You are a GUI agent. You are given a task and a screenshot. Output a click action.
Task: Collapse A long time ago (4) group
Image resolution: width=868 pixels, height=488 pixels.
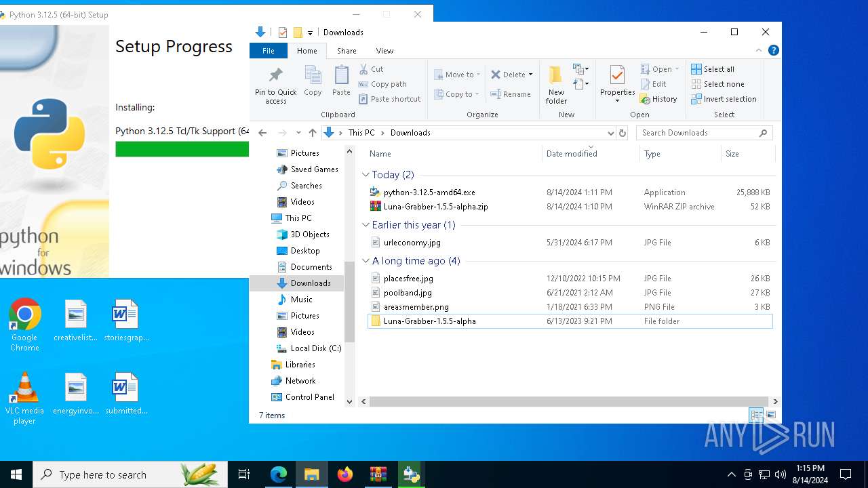click(366, 261)
